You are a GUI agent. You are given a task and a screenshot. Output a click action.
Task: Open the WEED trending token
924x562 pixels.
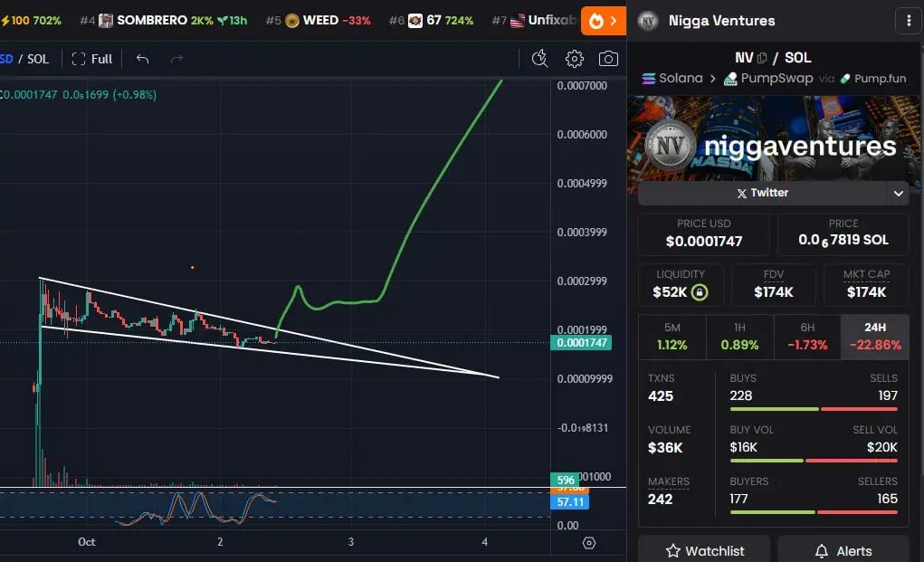[319, 21]
